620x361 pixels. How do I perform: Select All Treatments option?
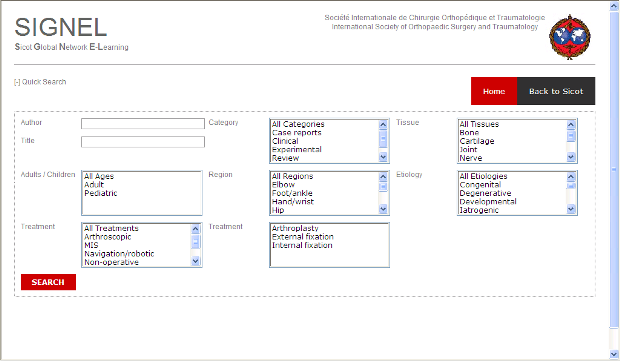point(111,229)
